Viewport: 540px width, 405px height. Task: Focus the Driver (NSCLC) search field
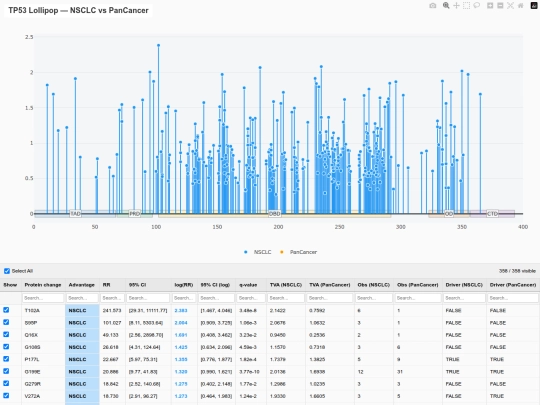point(464,298)
